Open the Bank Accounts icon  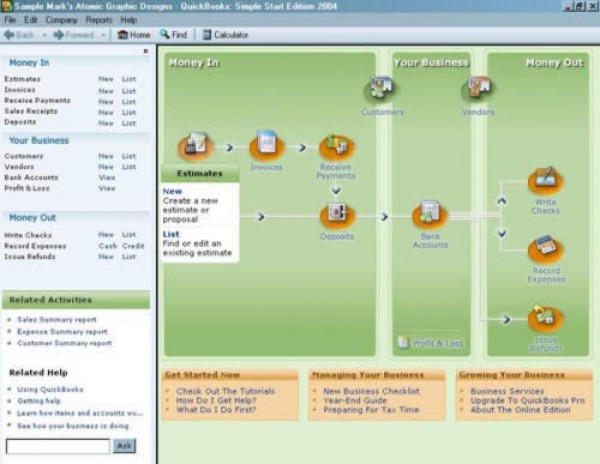(430, 215)
